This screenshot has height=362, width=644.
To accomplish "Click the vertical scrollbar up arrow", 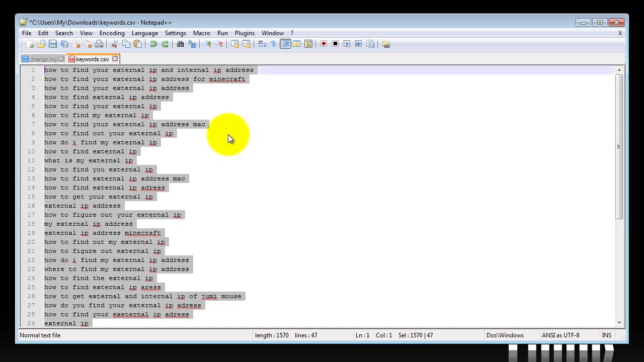I will click(x=619, y=70).
